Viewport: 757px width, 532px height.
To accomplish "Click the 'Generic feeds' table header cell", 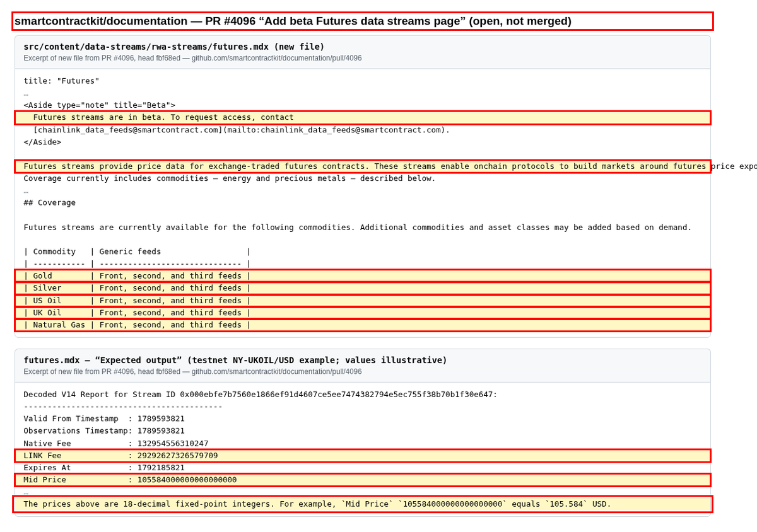I will [x=130, y=252].
